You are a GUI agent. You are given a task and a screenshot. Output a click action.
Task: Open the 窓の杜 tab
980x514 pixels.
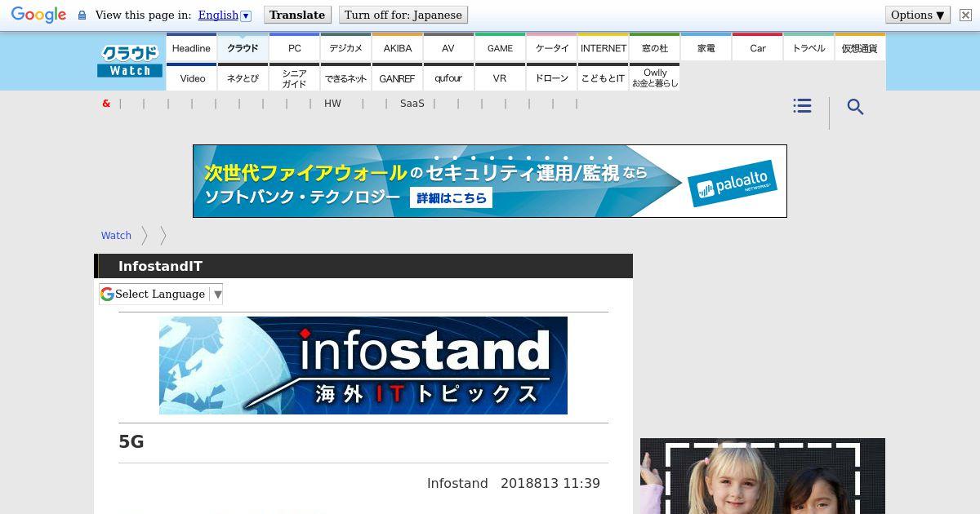pos(654,47)
